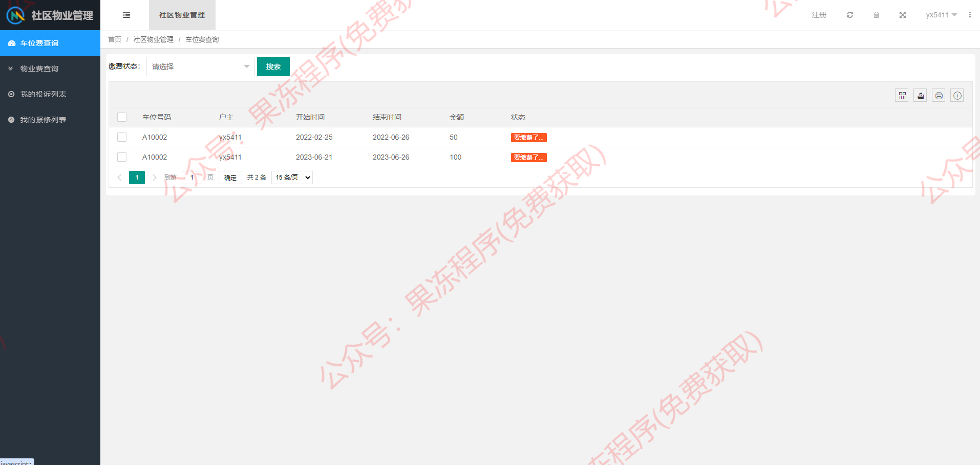Open the table column filter icon
The height and width of the screenshot is (465, 980).
pyautogui.click(x=902, y=96)
